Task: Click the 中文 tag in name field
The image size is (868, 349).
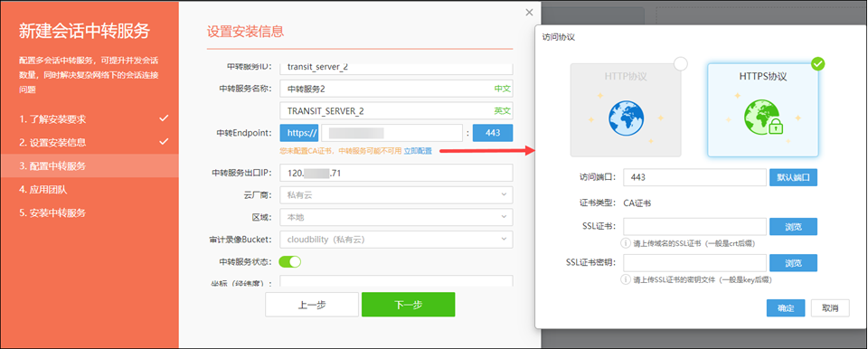Action: [x=503, y=89]
